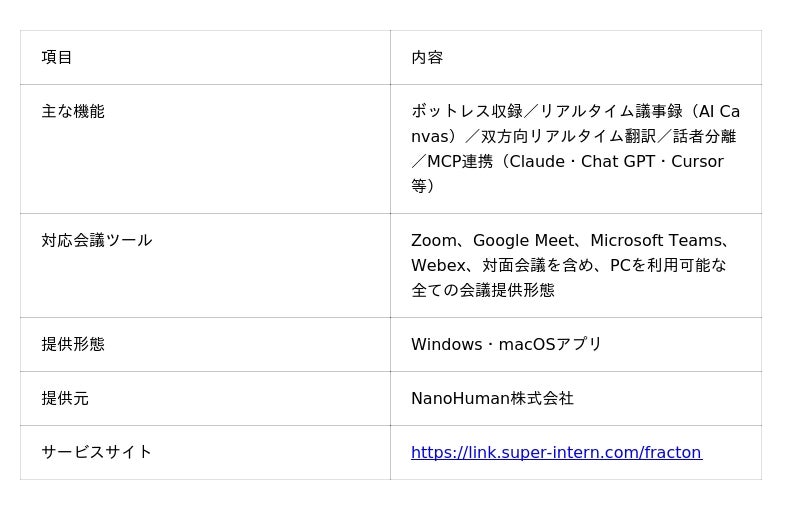800x510 pixels.
Task: Click the word Cursor in features
Action: click(697, 162)
